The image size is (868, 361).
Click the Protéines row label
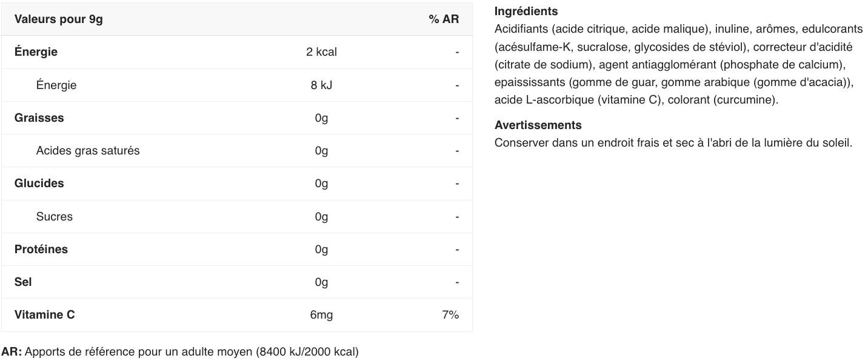(41, 250)
